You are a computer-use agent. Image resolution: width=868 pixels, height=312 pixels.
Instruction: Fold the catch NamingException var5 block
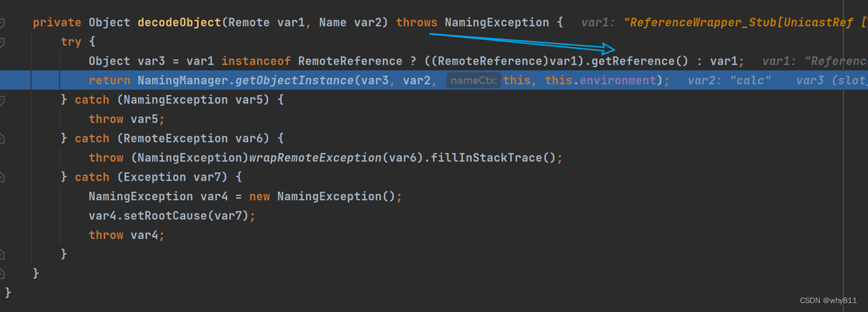tap(2, 100)
